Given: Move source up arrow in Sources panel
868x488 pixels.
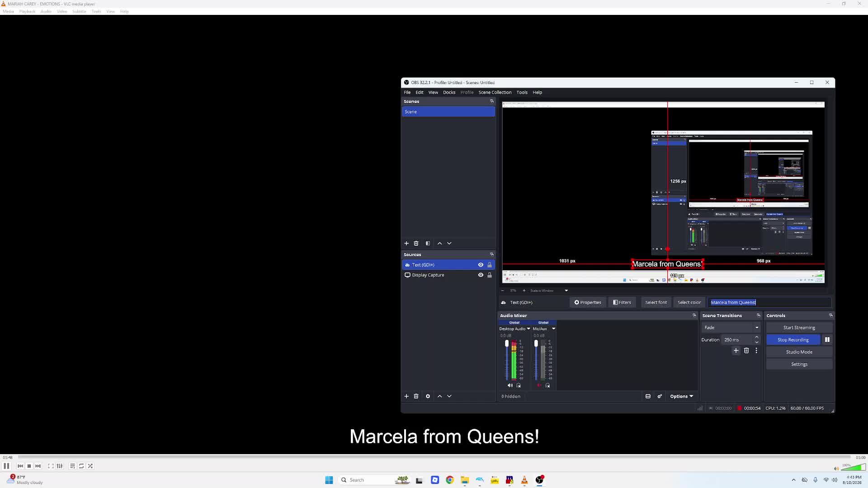Looking at the screenshot, I should click(x=439, y=396).
